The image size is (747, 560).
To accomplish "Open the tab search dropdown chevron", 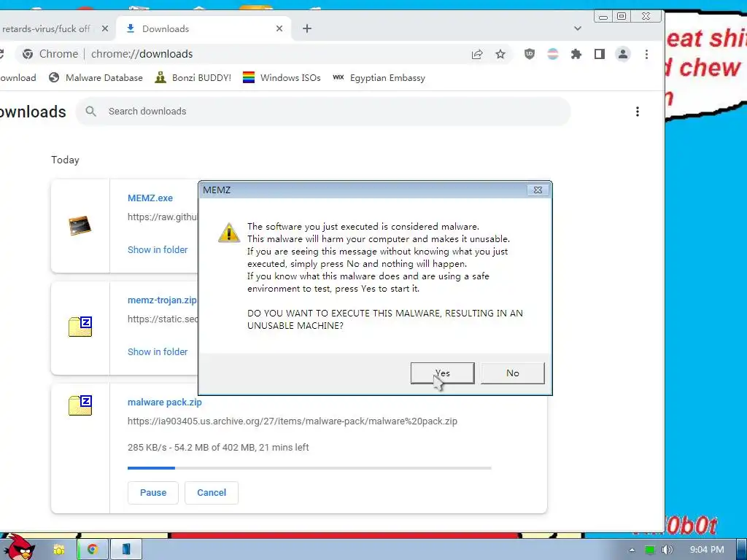I will click(x=578, y=28).
